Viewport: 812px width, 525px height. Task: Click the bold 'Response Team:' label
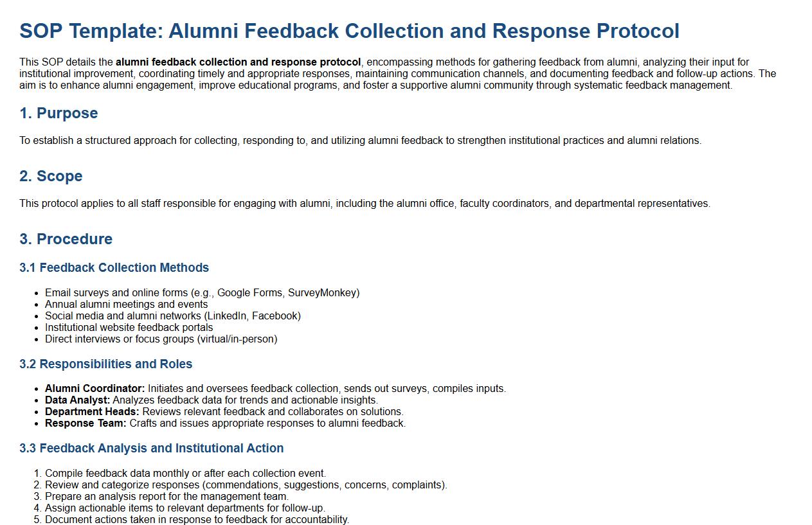pos(86,423)
